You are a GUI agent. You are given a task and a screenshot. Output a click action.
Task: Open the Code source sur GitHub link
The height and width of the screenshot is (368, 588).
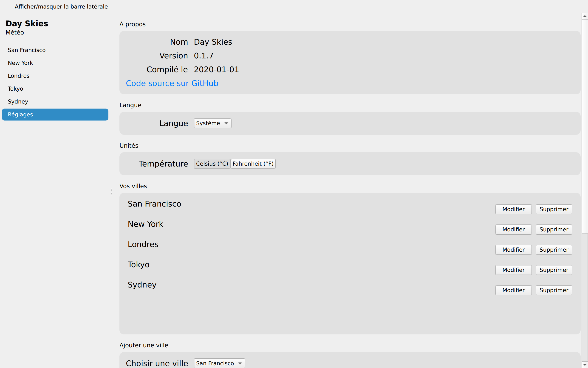172,83
